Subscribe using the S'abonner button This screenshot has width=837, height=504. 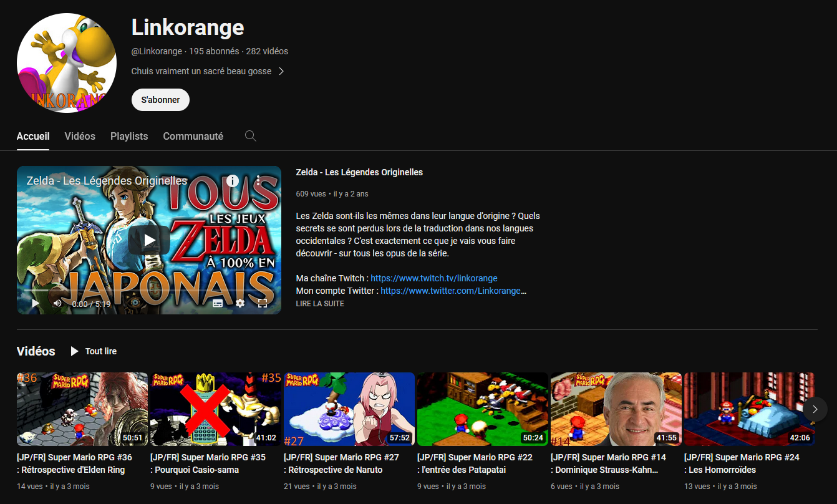[160, 100]
